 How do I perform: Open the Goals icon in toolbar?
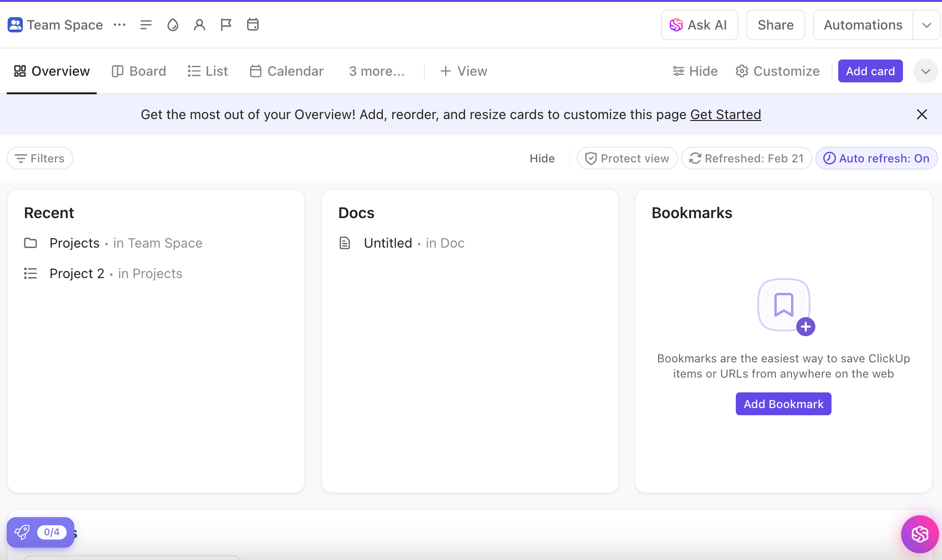[x=225, y=25]
